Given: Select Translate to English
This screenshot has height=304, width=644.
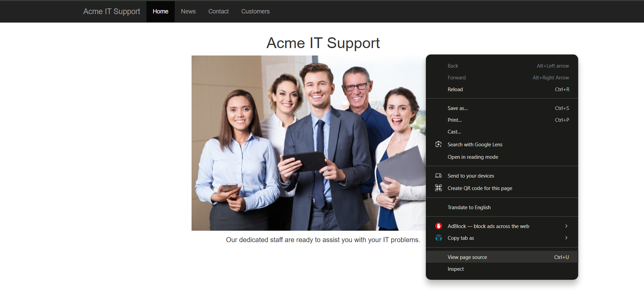Looking at the screenshot, I should coord(469,207).
